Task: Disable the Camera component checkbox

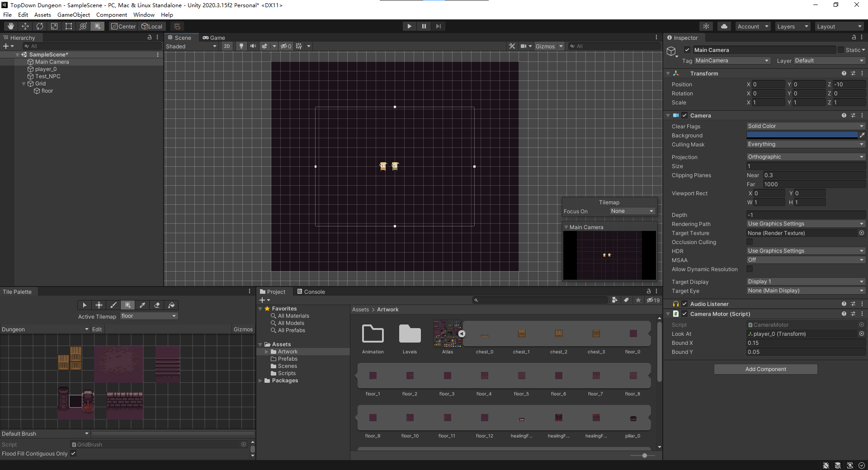Action: point(684,116)
